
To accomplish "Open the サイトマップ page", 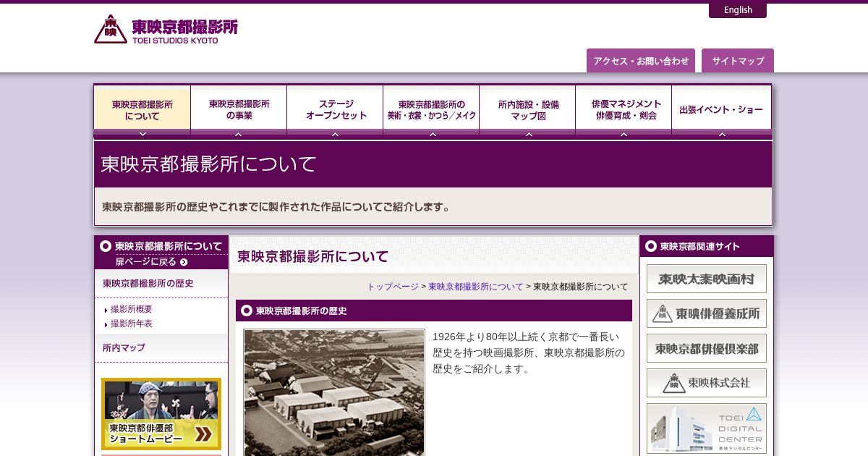I will tap(738, 61).
